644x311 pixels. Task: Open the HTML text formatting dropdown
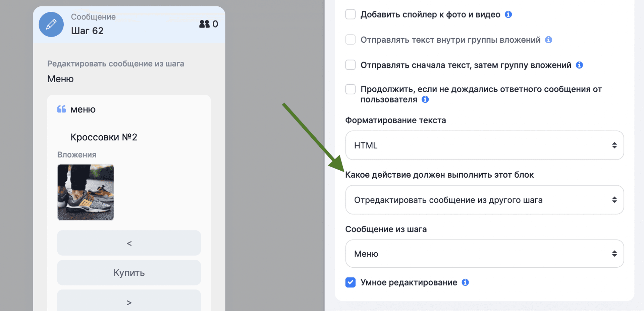(484, 145)
